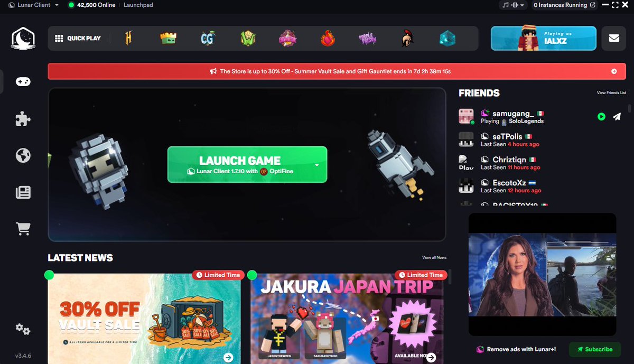The image size is (634, 364).
Task: Click the Subscribe to Lunar+ button
Action: point(595,349)
